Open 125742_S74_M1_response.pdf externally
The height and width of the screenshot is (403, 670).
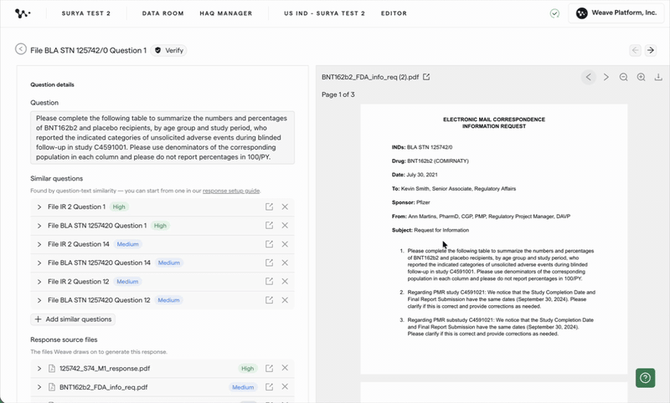(x=269, y=368)
